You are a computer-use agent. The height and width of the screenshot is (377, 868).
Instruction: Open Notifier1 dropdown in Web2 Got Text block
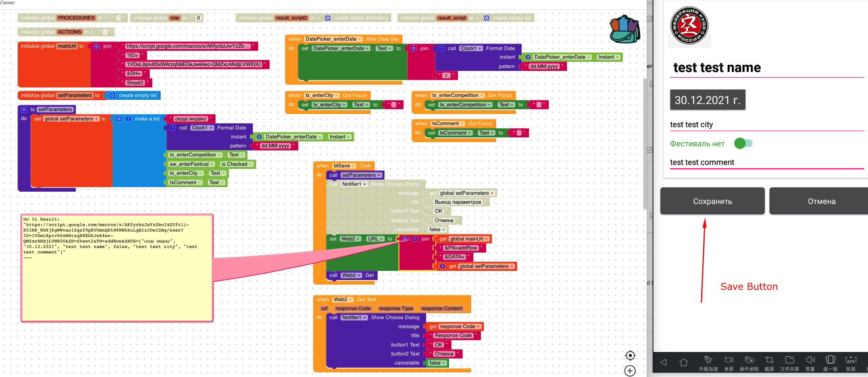[354, 318]
